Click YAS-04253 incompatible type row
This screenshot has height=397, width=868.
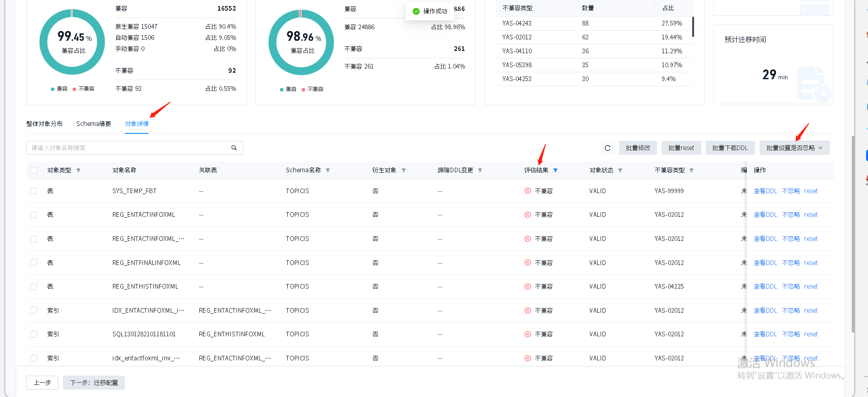(x=594, y=79)
